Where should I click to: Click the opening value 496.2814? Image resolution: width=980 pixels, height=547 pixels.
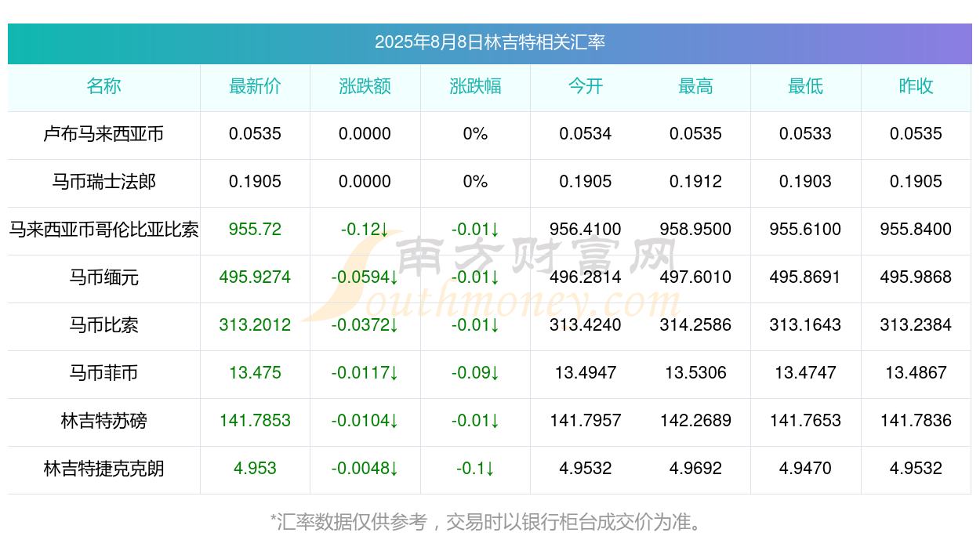tap(586, 277)
